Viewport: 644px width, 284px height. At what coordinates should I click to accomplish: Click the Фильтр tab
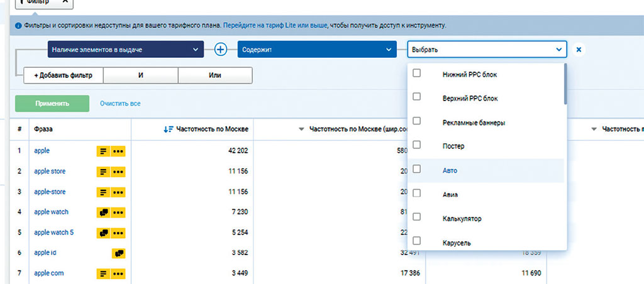coord(45,3)
